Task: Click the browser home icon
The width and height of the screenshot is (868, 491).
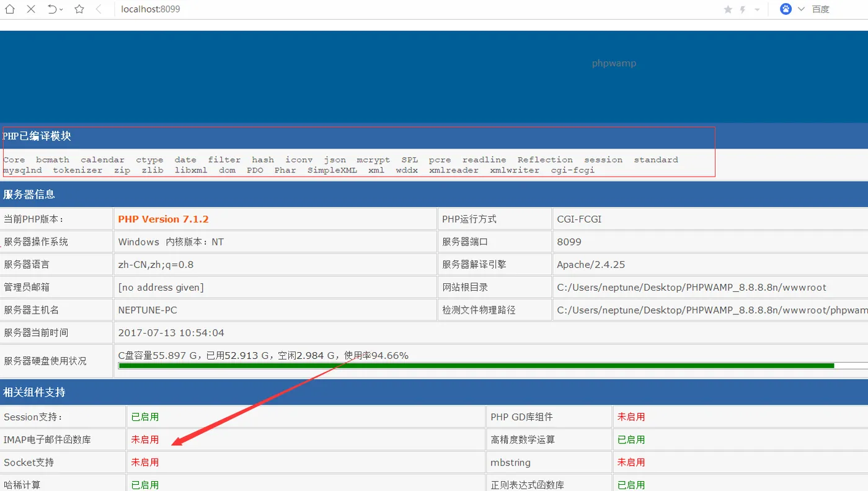Action: click(10, 9)
